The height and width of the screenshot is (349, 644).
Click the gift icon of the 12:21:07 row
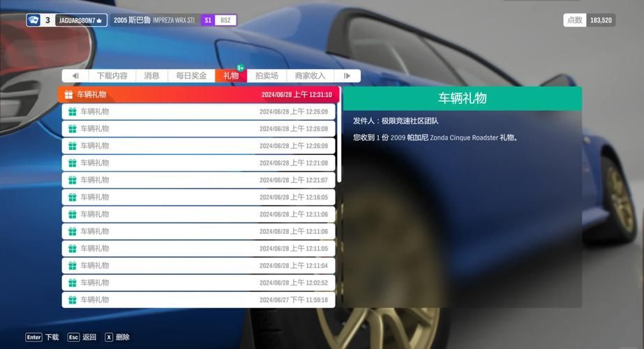pyautogui.click(x=73, y=180)
